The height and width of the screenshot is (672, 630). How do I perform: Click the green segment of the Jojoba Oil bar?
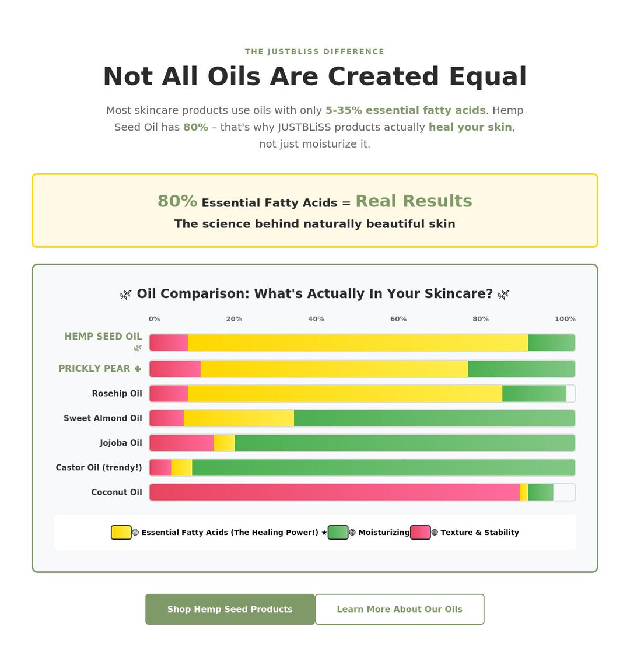pos(404,443)
